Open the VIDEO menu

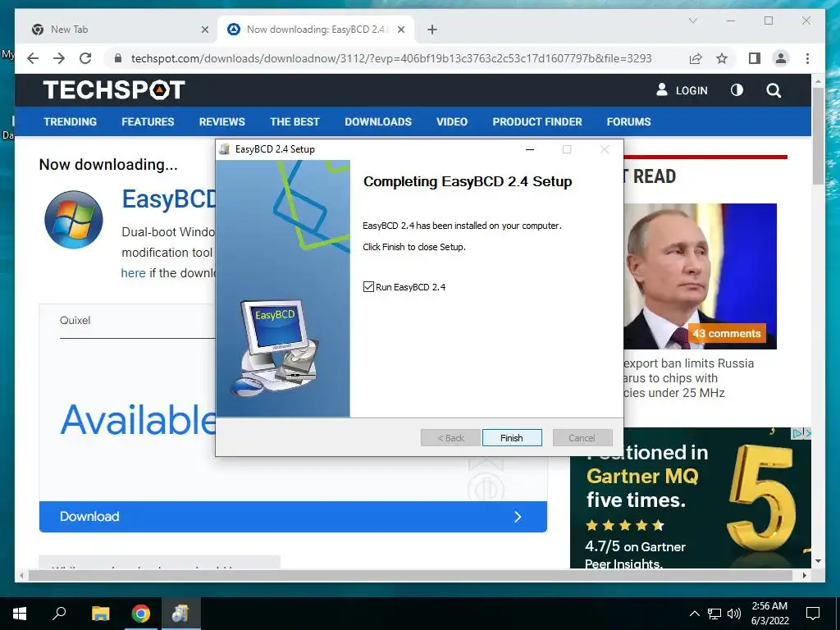452,121
